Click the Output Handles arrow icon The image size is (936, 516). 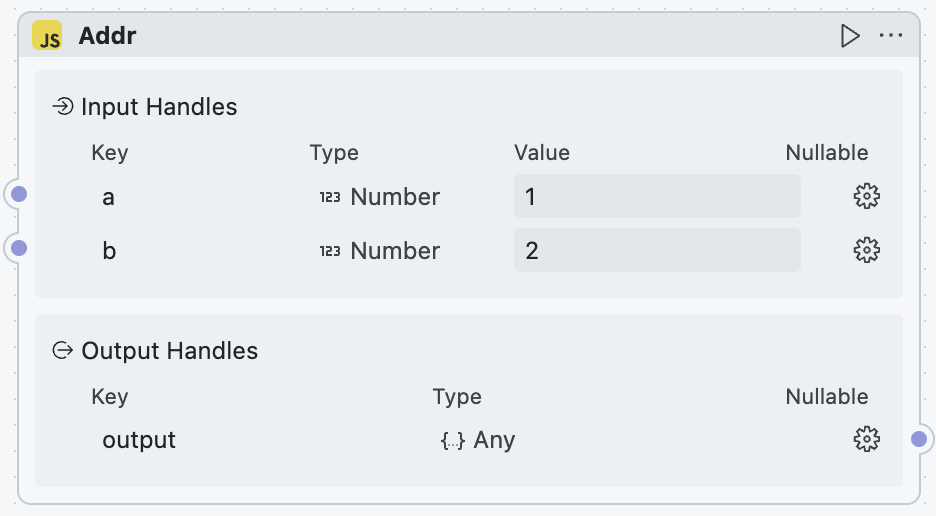[63, 350]
